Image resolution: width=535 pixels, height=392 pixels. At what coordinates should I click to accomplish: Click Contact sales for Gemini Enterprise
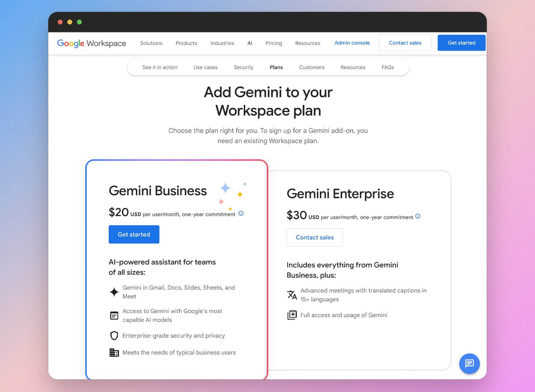coord(314,237)
